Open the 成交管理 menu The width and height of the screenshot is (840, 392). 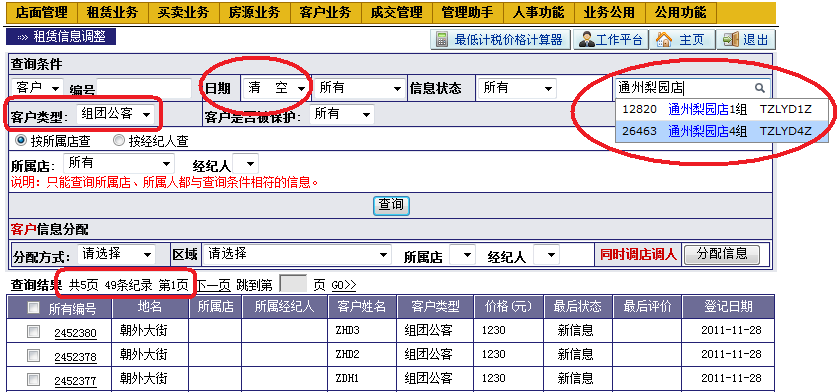tap(396, 12)
